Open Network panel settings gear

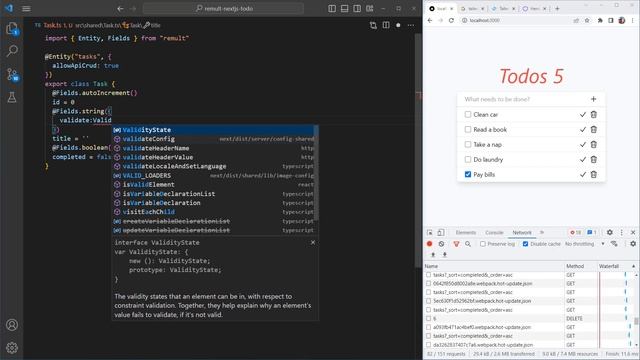tap(633, 244)
